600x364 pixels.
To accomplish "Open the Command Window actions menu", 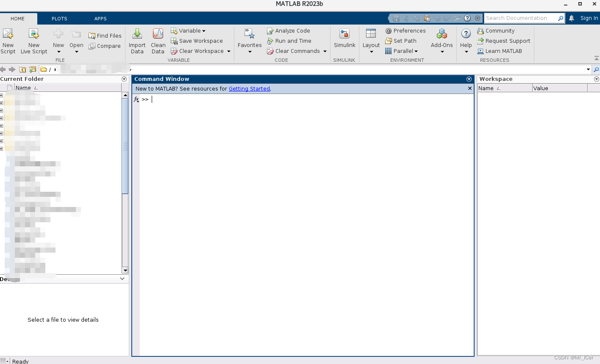I will (x=469, y=79).
